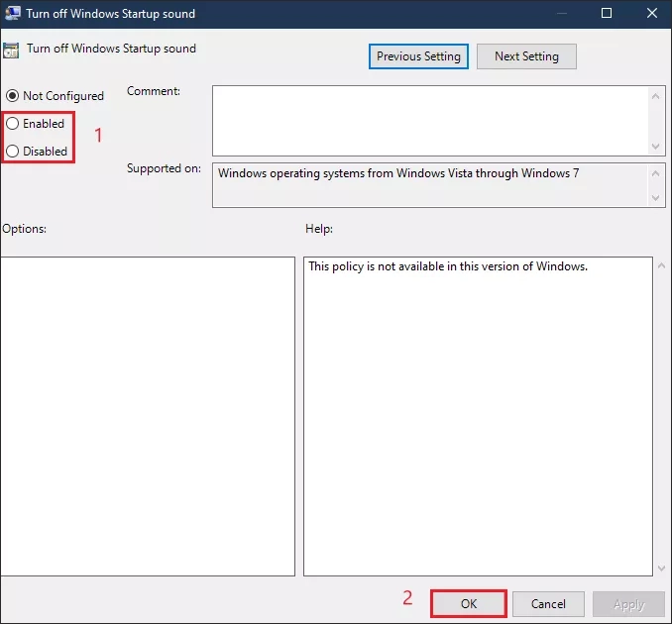This screenshot has width=672, height=624.
Task: Click the greyed-out Apply button
Action: 628,604
